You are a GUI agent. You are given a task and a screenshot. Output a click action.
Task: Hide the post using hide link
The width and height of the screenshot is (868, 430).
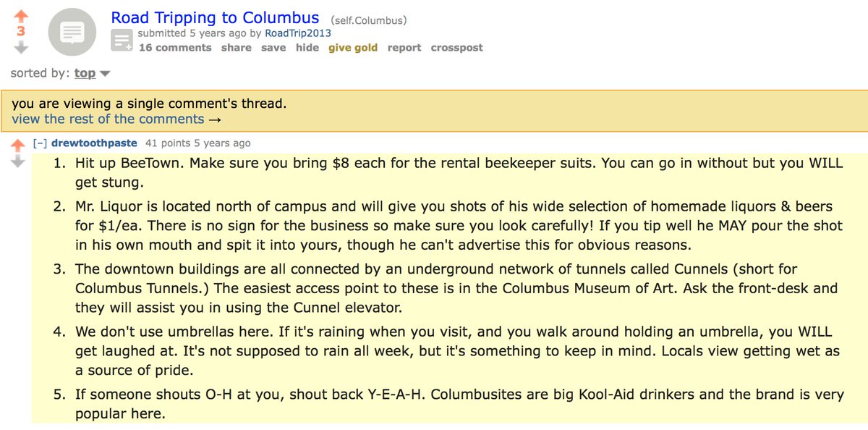[307, 48]
